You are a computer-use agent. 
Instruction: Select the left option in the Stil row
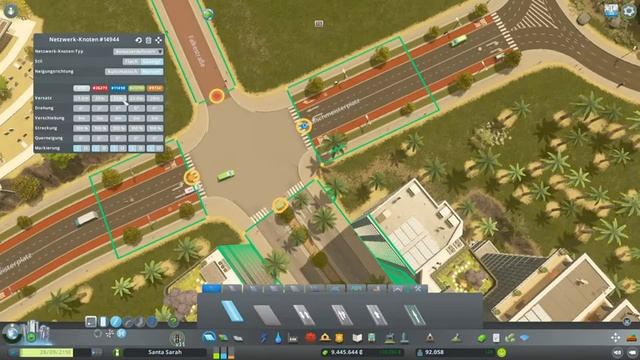(x=131, y=62)
